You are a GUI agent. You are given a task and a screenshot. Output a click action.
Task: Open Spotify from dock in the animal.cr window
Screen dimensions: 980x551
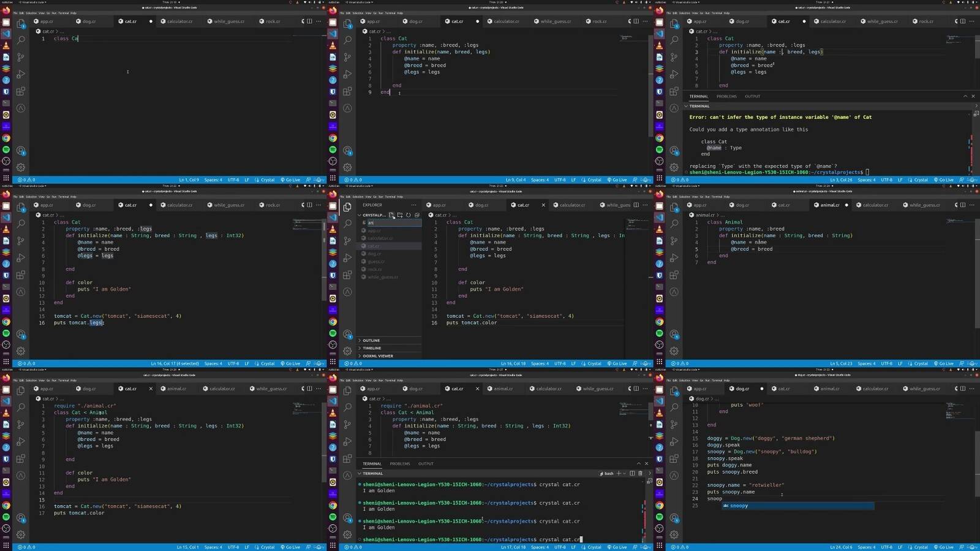[x=660, y=333]
